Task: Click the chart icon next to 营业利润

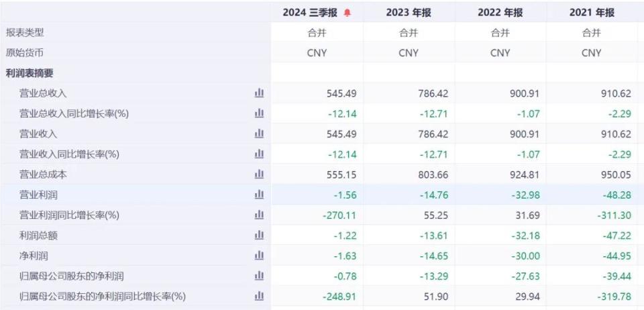Action: pyautogui.click(x=259, y=195)
